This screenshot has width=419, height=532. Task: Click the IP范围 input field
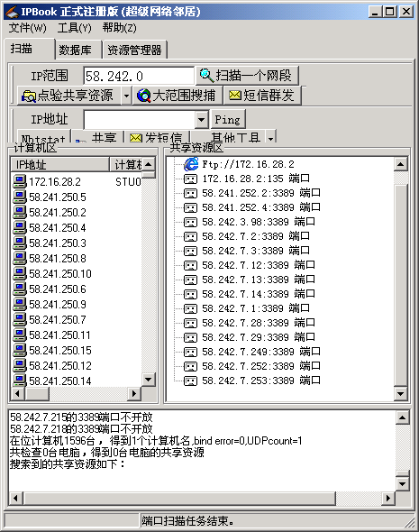pos(139,76)
